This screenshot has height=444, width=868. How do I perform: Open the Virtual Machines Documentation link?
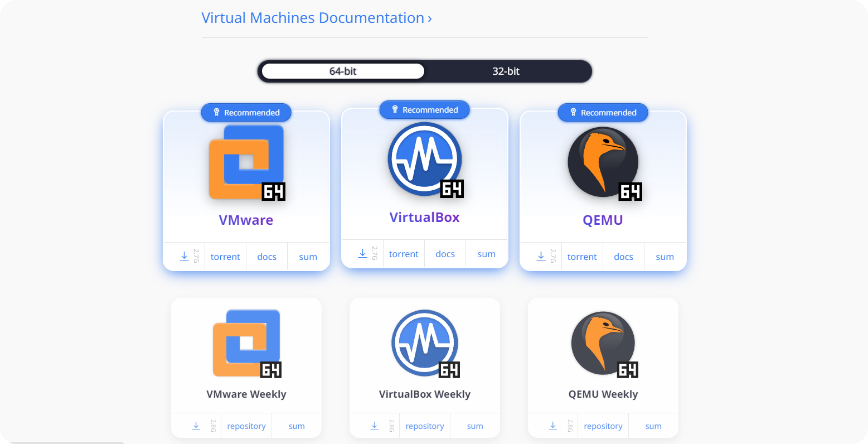317,18
